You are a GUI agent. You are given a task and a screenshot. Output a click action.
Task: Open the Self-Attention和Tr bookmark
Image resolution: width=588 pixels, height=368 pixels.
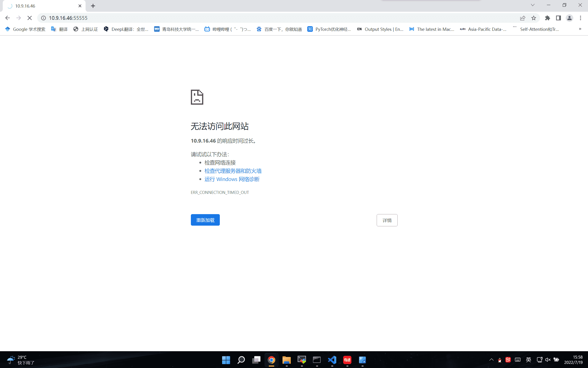(536, 29)
